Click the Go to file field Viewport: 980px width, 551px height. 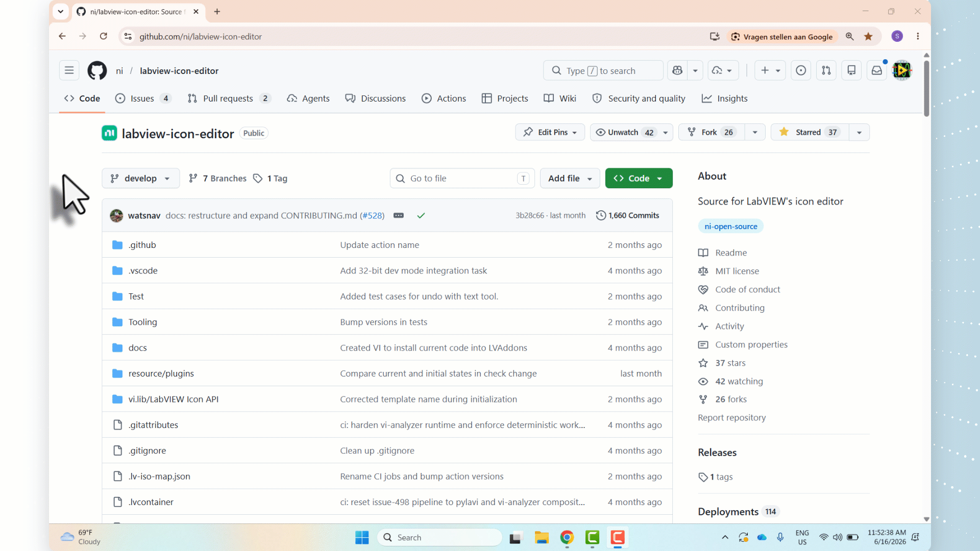pyautogui.click(x=462, y=178)
